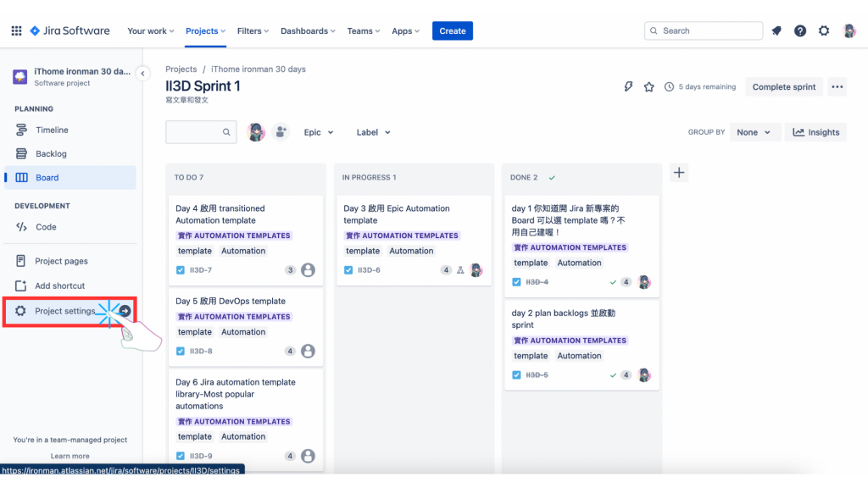
Task: Open Code under Development
Action: (70, 227)
